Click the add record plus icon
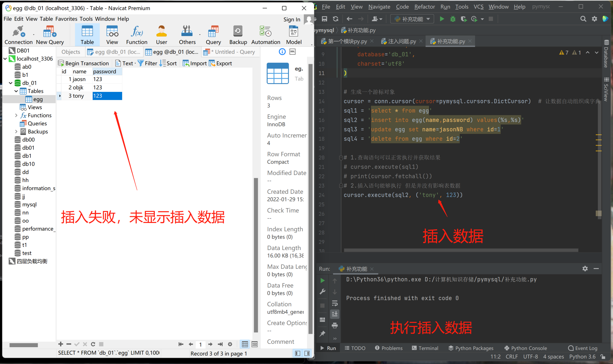Image resolution: width=613 pixels, height=364 pixels. (61, 344)
